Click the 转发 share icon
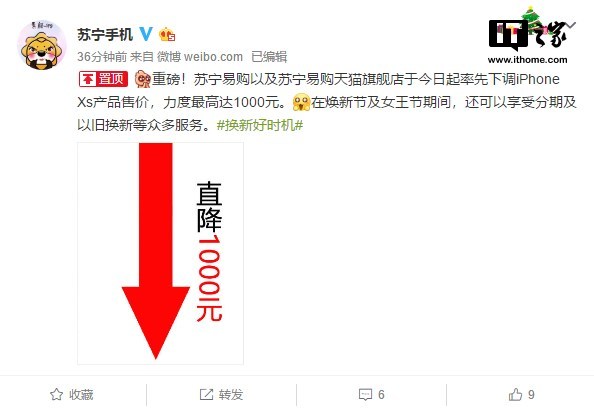Screen dimensions: 594x411 point(206,394)
